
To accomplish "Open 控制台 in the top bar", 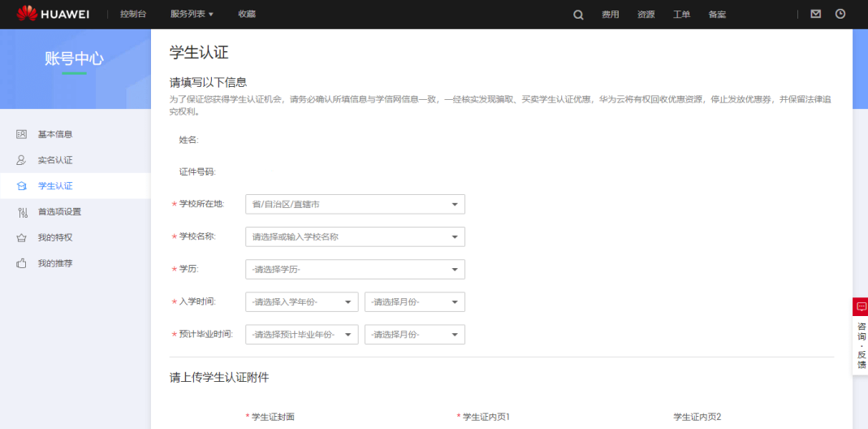I will (133, 15).
